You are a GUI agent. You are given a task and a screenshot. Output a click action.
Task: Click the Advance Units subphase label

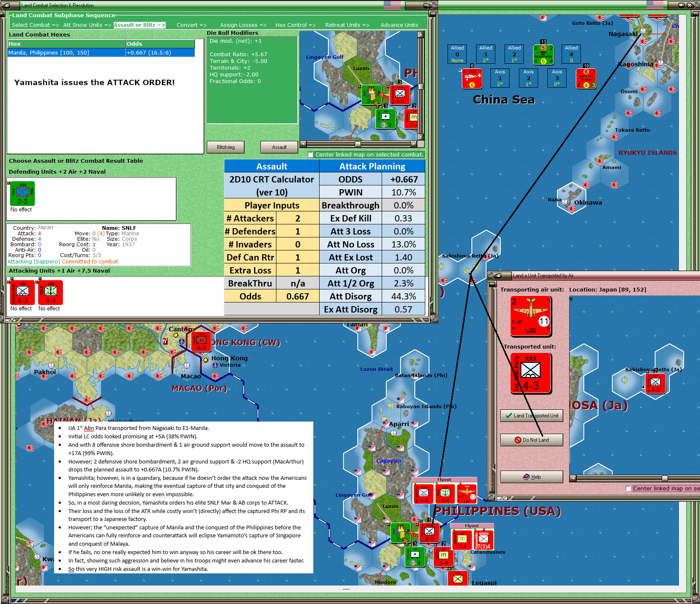(399, 25)
